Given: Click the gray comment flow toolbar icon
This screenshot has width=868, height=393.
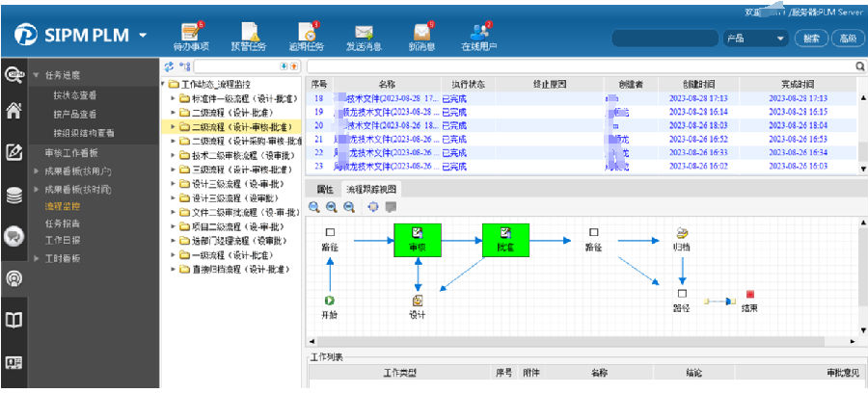Looking at the screenshot, I should tap(391, 207).
